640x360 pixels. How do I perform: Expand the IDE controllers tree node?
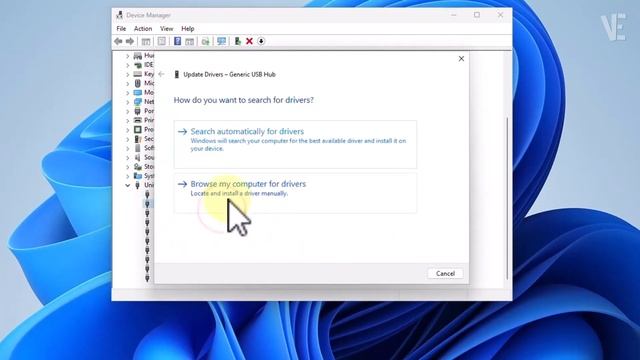(x=127, y=65)
